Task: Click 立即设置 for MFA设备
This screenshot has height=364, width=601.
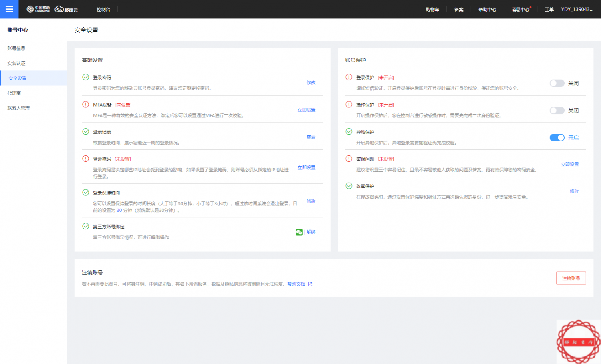Action: pyautogui.click(x=307, y=110)
